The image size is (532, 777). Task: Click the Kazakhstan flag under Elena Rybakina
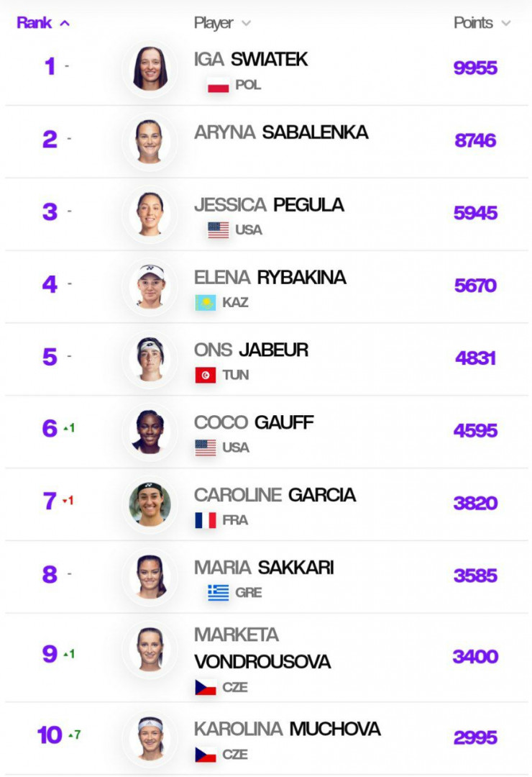point(205,302)
